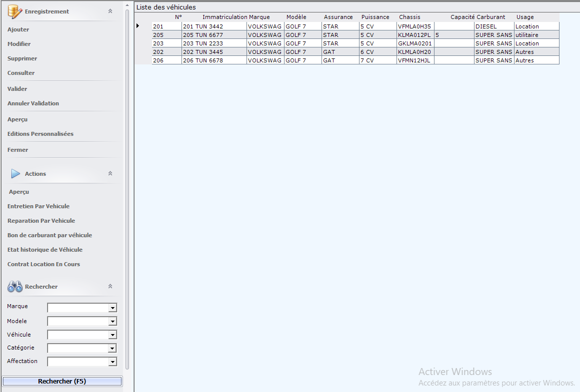Click Supprimer to delete the record
This screenshot has width=580, height=392.
22,58
